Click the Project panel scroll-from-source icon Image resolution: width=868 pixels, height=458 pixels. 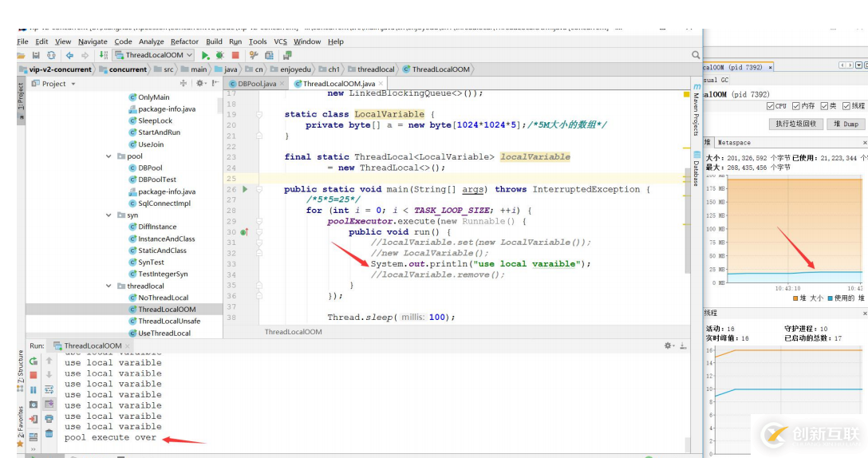183,83
